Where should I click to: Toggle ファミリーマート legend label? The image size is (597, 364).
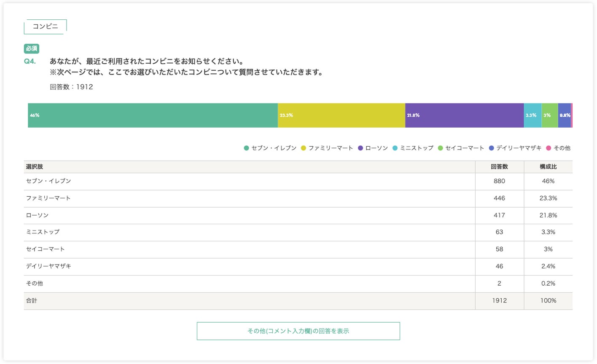pos(331,148)
